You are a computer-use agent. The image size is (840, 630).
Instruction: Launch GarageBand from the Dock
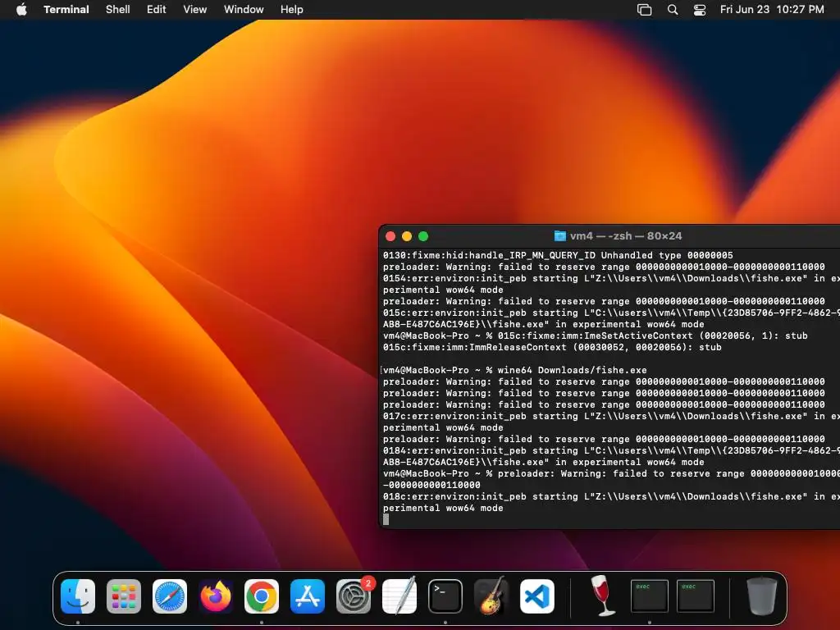491,596
